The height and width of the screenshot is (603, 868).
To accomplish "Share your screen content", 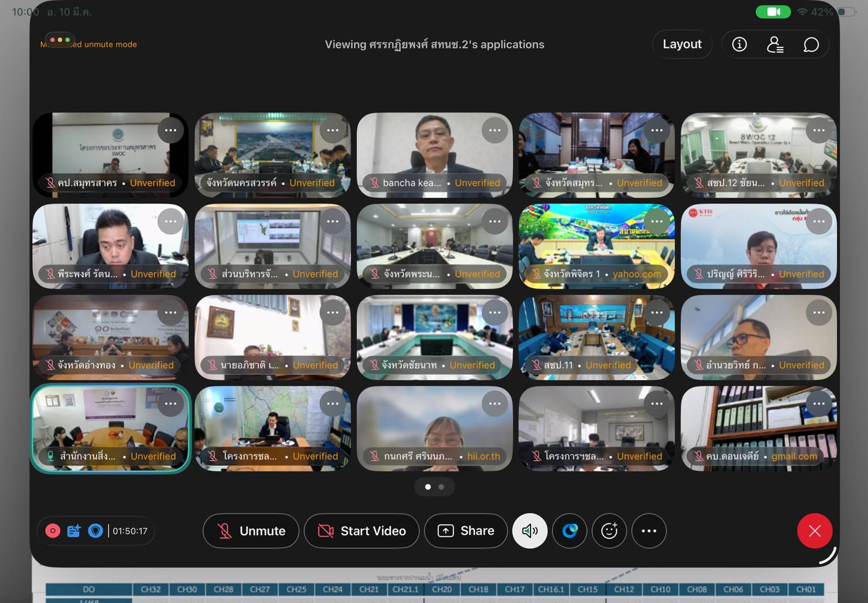I will coord(465,531).
